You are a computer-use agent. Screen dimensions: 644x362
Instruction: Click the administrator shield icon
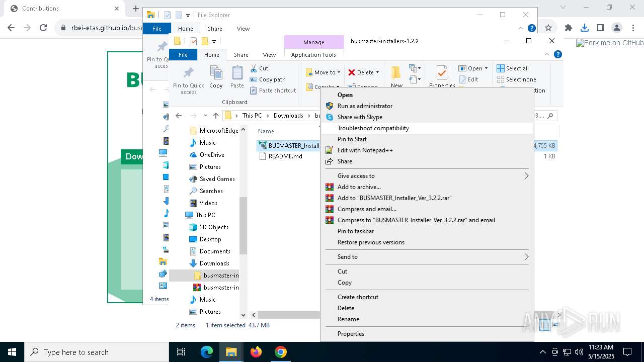[x=330, y=106]
